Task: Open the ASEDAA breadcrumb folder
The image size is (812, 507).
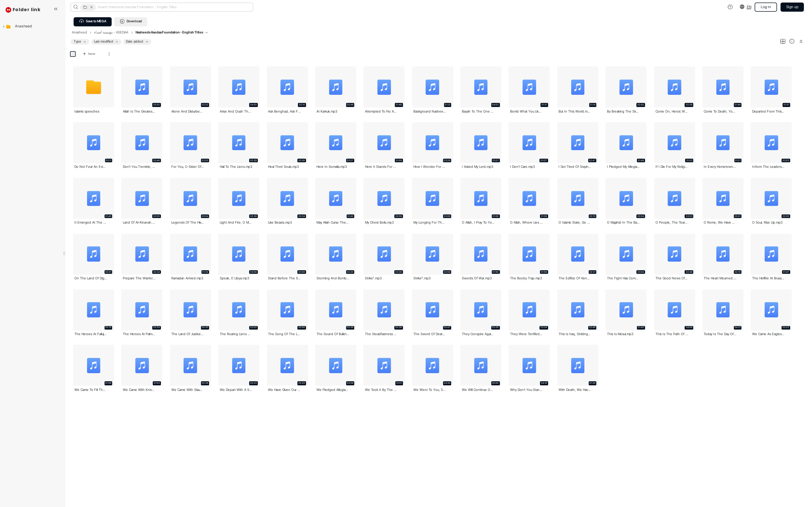Action: point(111,32)
